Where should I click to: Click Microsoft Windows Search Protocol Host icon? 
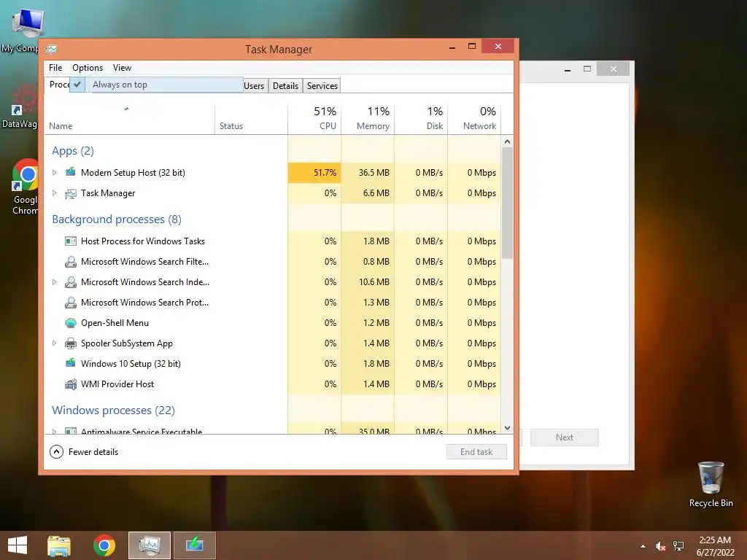71,303
